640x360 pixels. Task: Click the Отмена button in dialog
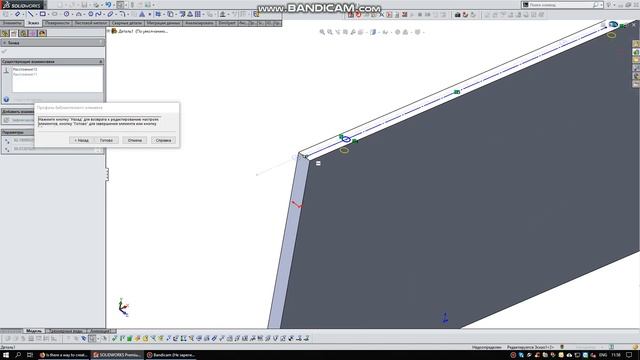coord(135,140)
